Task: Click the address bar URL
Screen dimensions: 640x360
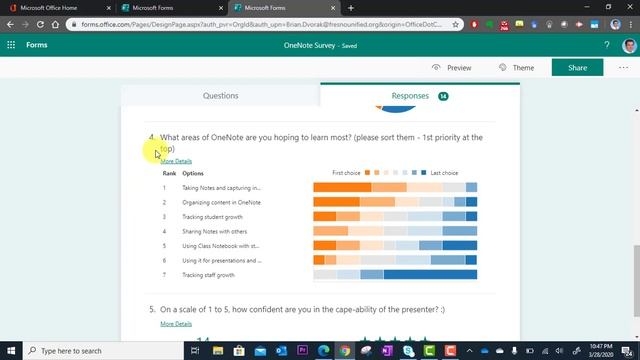Action: 261,24
